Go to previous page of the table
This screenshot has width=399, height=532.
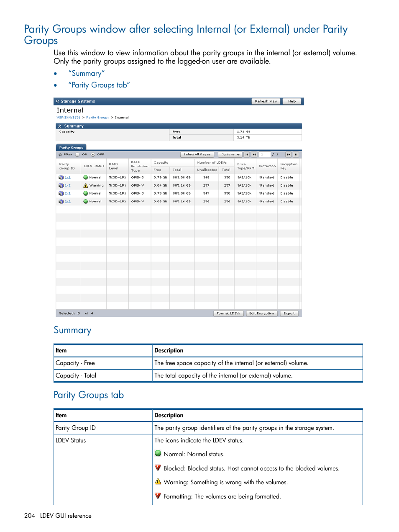pos(254,154)
